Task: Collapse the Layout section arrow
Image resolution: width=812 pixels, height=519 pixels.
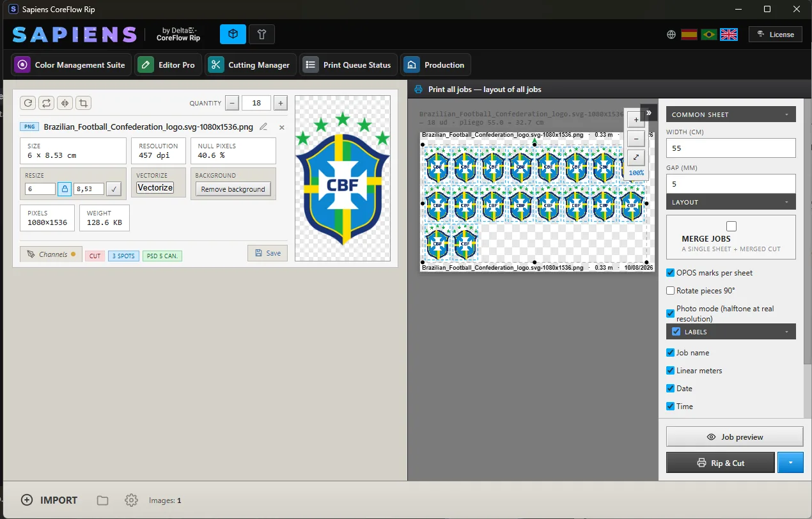Action: point(786,202)
